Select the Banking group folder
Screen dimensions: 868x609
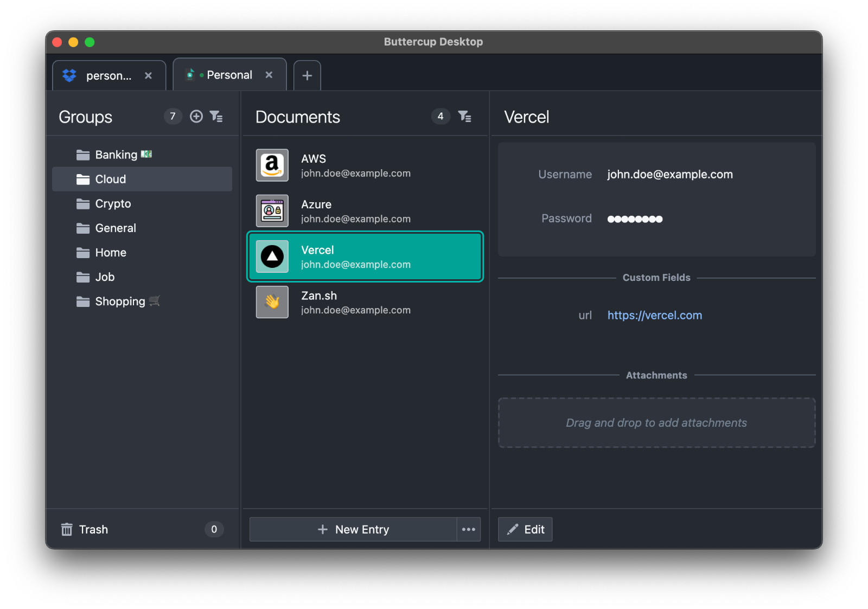(x=142, y=155)
